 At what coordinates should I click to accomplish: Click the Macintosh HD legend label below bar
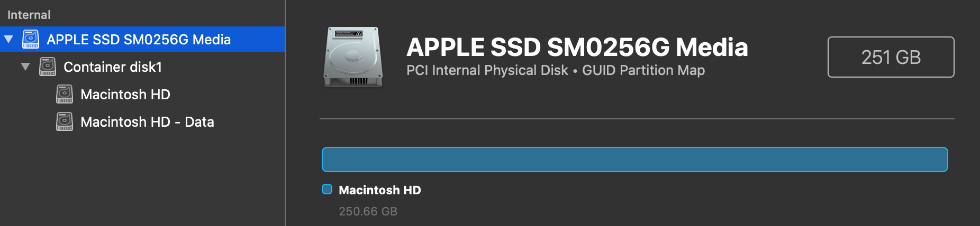coord(380,190)
